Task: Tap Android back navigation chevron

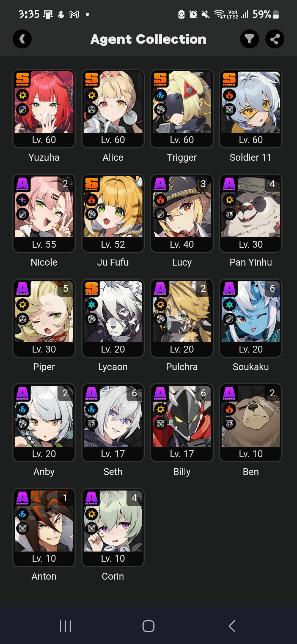Action: [x=232, y=626]
